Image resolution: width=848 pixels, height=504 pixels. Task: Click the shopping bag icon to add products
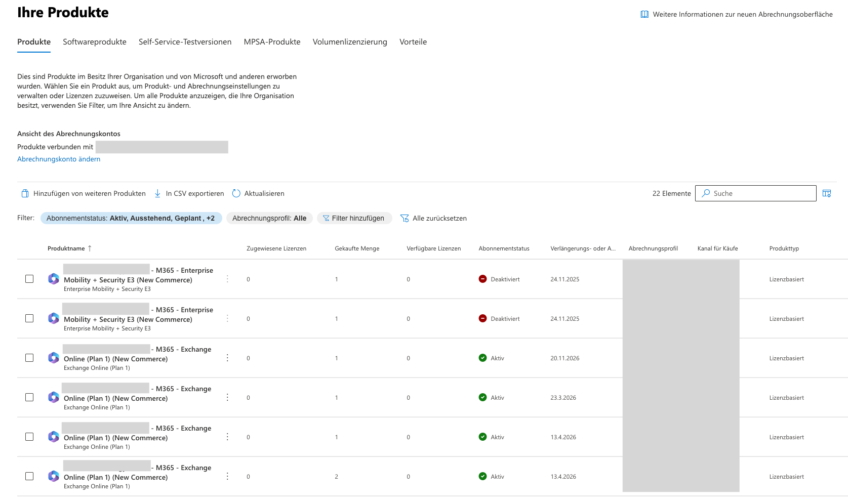(25, 193)
